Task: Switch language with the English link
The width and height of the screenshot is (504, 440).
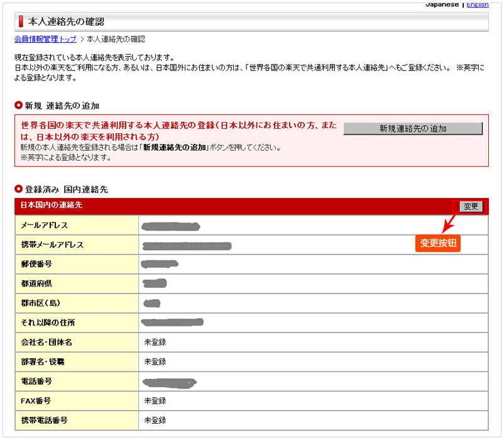Action: [477, 4]
